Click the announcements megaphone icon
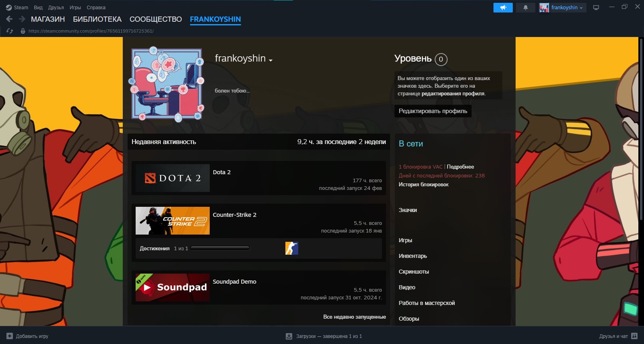Screen dimensions: 644x344 click(x=503, y=8)
